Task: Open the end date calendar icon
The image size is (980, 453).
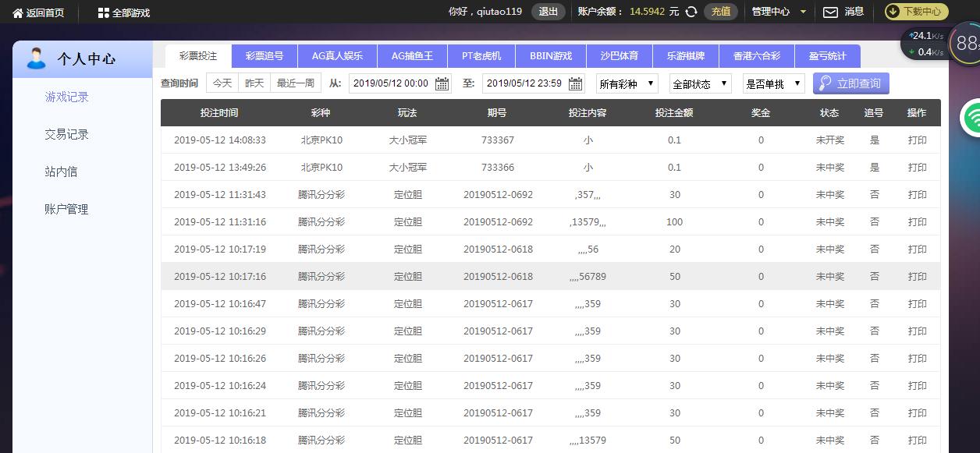Action: pos(576,83)
